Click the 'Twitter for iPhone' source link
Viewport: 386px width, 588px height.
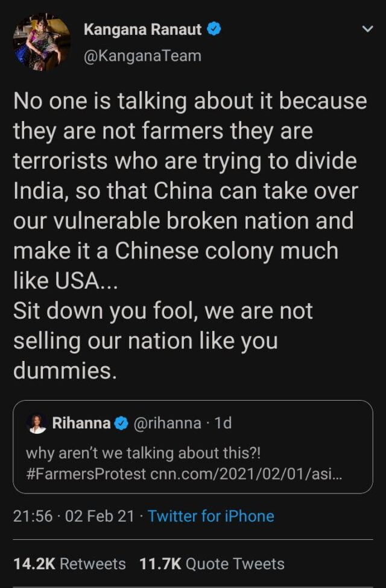click(210, 516)
